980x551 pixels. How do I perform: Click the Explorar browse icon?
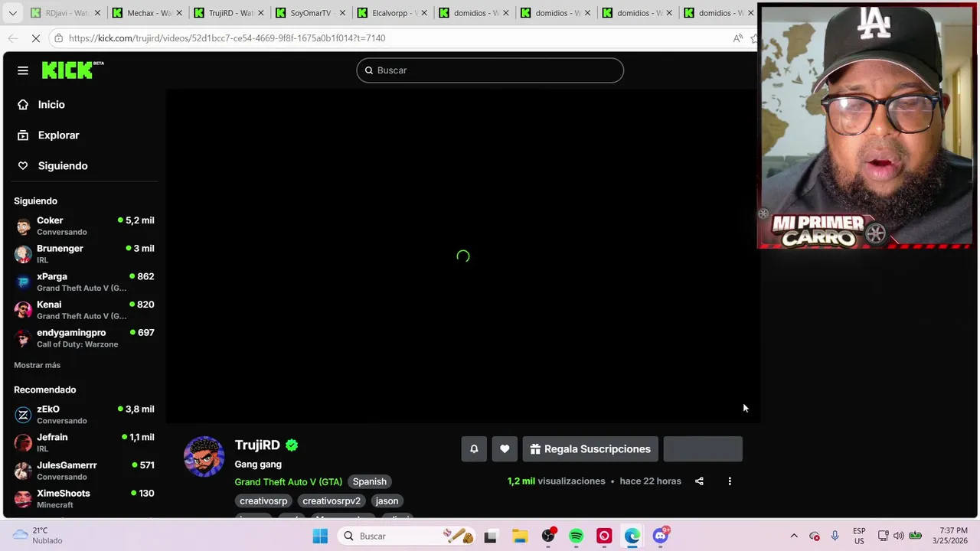click(23, 135)
